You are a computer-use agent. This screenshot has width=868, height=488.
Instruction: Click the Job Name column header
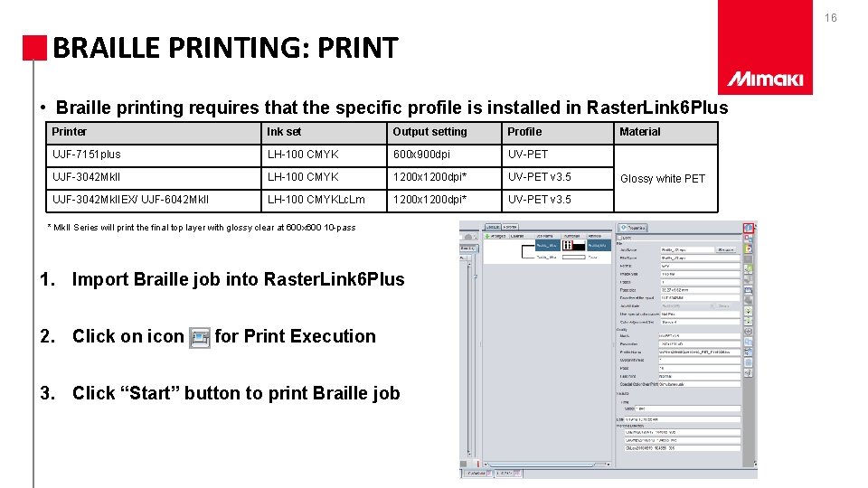548,236
